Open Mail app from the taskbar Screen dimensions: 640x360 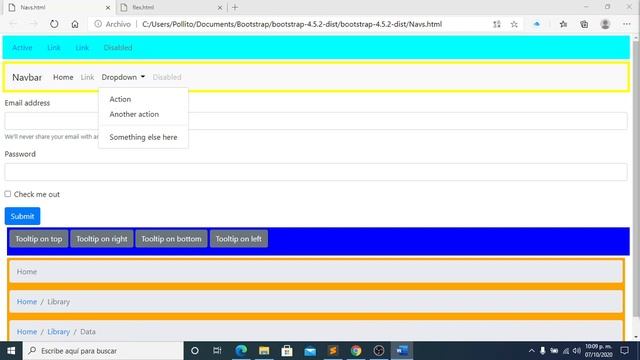coord(310,351)
